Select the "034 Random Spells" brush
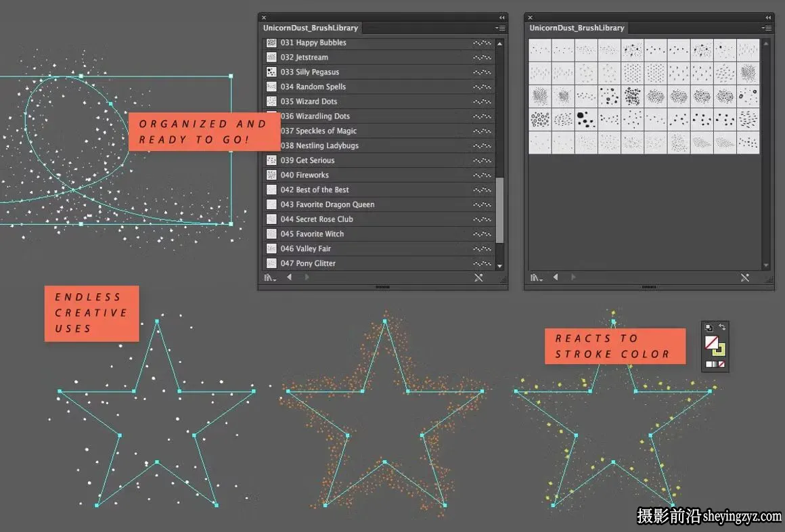Screen dimensions: 785x532 tap(379, 87)
